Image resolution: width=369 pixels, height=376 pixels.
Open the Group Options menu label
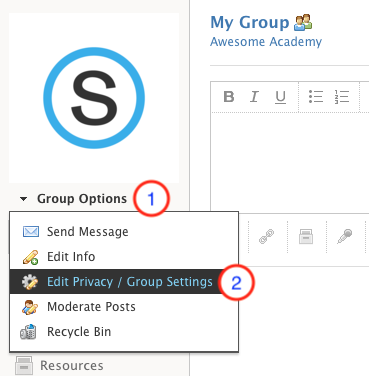pos(82,199)
